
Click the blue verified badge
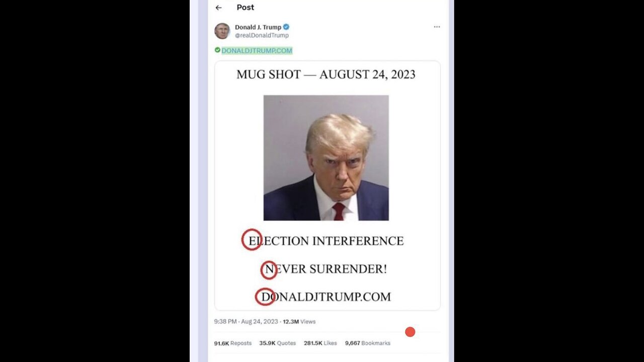click(286, 27)
